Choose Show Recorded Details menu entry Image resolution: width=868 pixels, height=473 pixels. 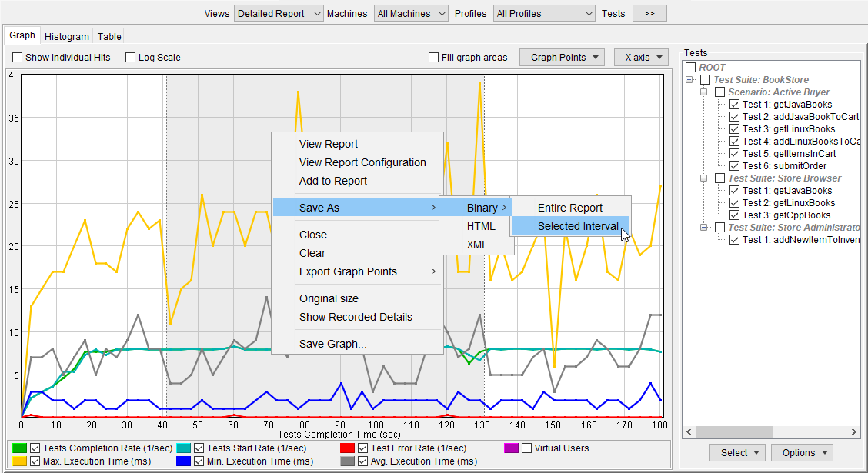tap(358, 317)
